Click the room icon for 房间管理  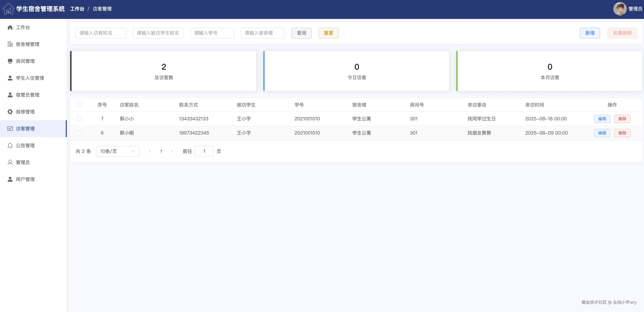pyautogui.click(x=10, y=61)
